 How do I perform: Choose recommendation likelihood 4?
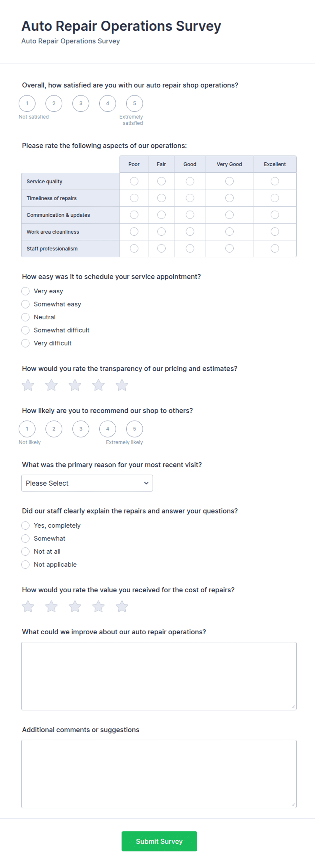[108, 429]
